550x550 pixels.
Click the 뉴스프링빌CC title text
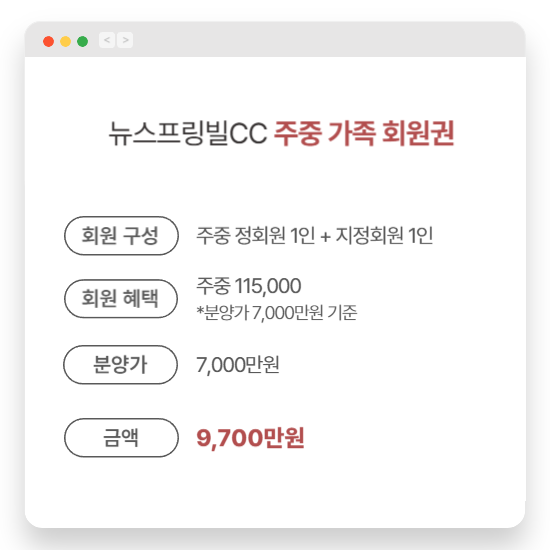coord(188,133)
